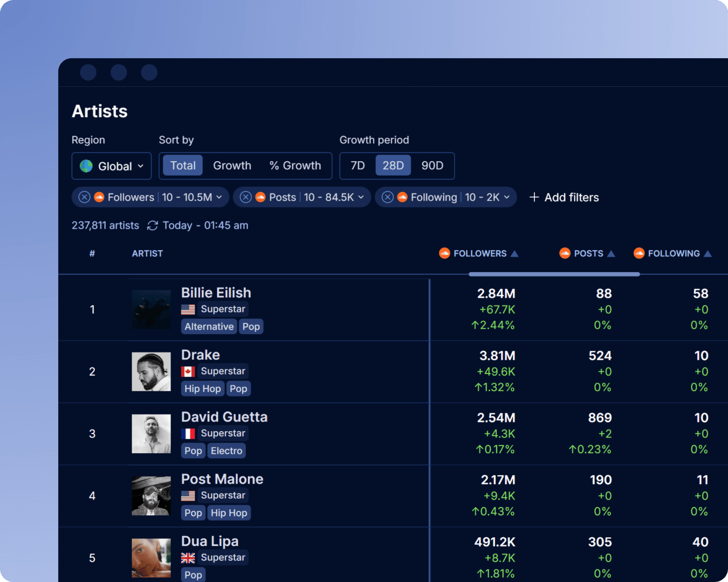Open the Following 10 - 2K filter dropdown
728x582 pixels.
pyautogui.click(x=506, y=197)
